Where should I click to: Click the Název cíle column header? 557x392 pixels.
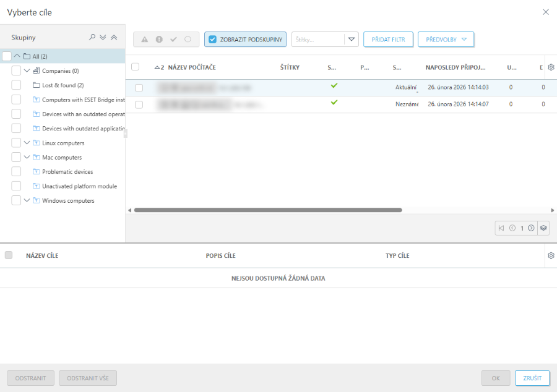point(42,255)
